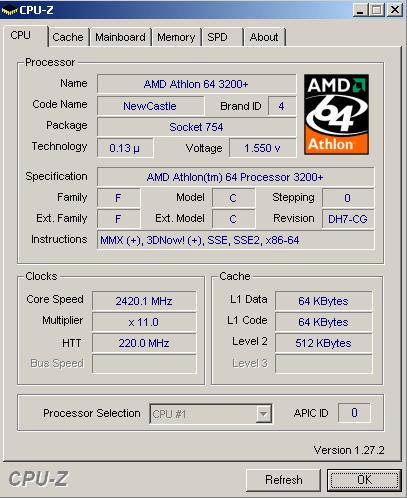
Task: Click the Core Speed value field
Action: pyautogui.click(x=144, y=301)
